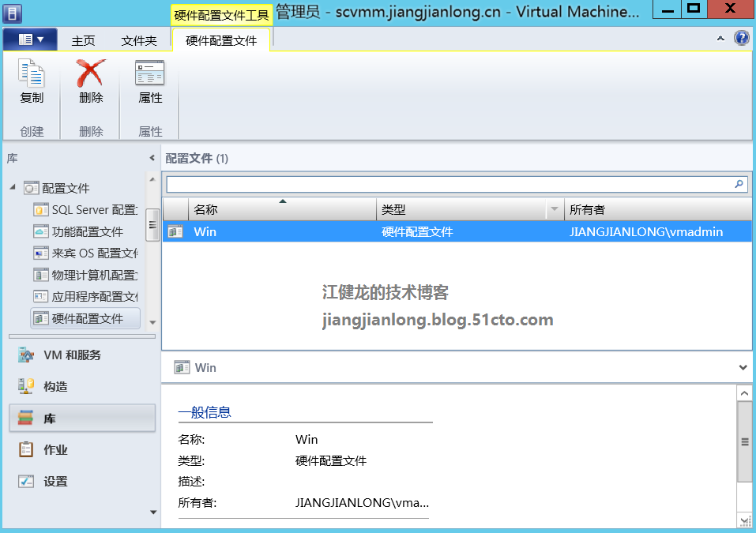Open the 构造 workspace

pyautogui.click(x=82, y=386)
